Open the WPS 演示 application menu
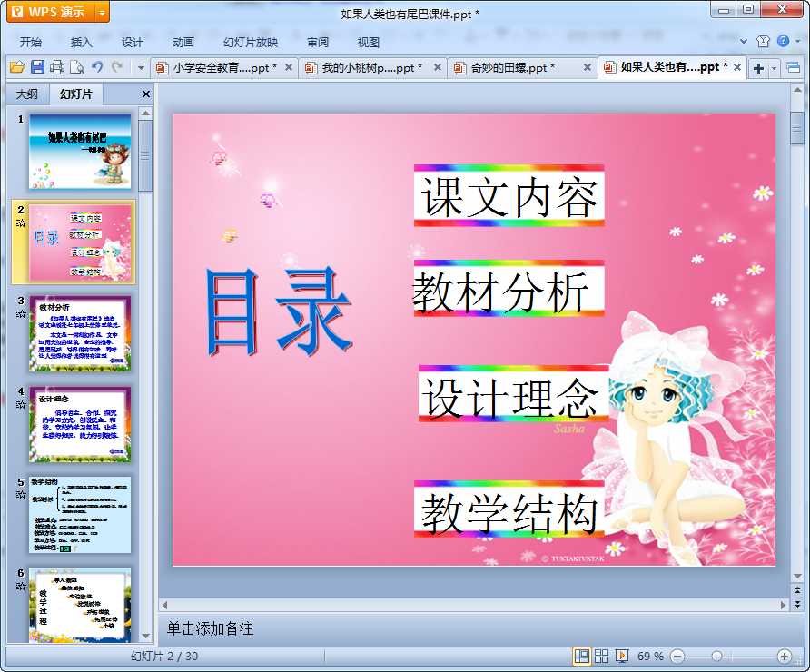The image size is (810, 672). tap(51, 12)
